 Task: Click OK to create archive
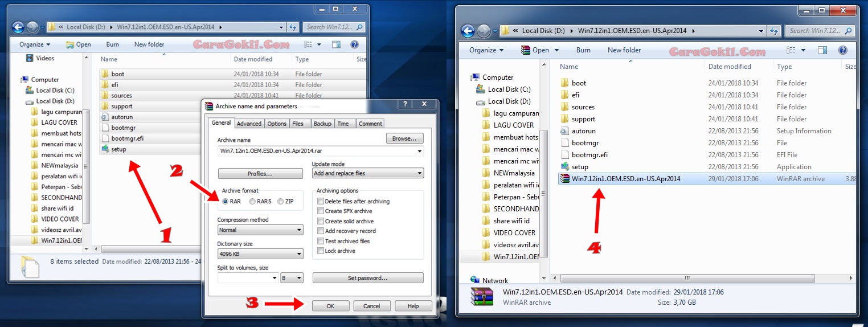330,306
